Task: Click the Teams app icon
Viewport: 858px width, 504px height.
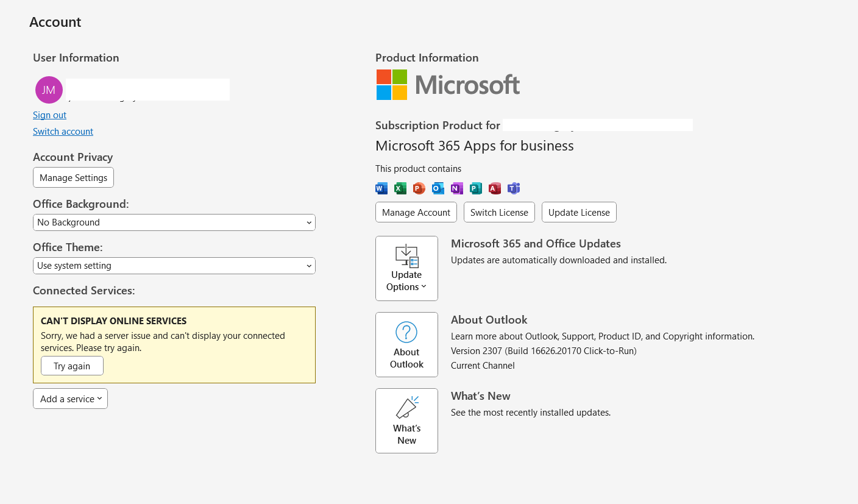Action: click(x=514, y=188)
